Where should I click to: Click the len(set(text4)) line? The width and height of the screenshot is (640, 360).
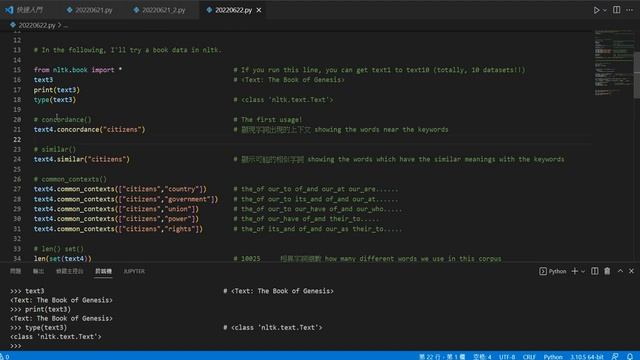(x=62, y=258)
